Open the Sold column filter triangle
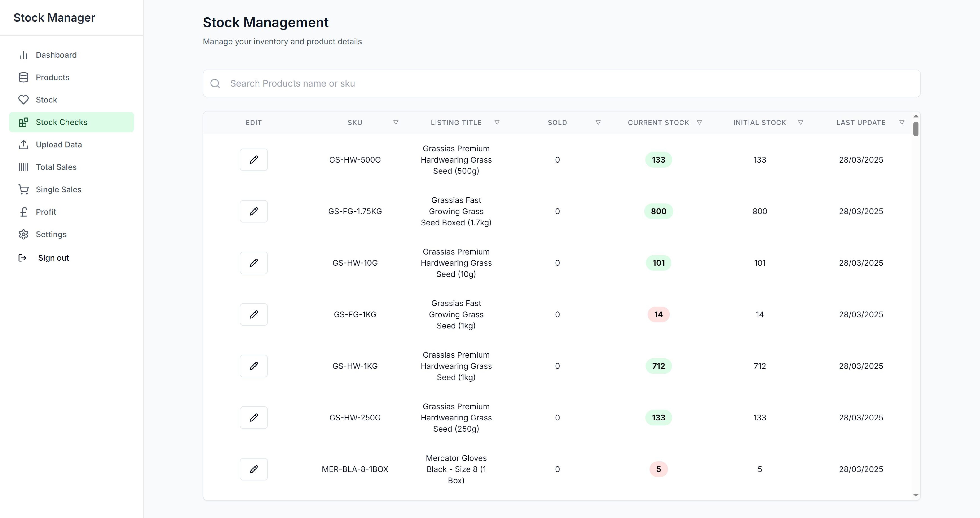The image size is (980, 518). 598,123
